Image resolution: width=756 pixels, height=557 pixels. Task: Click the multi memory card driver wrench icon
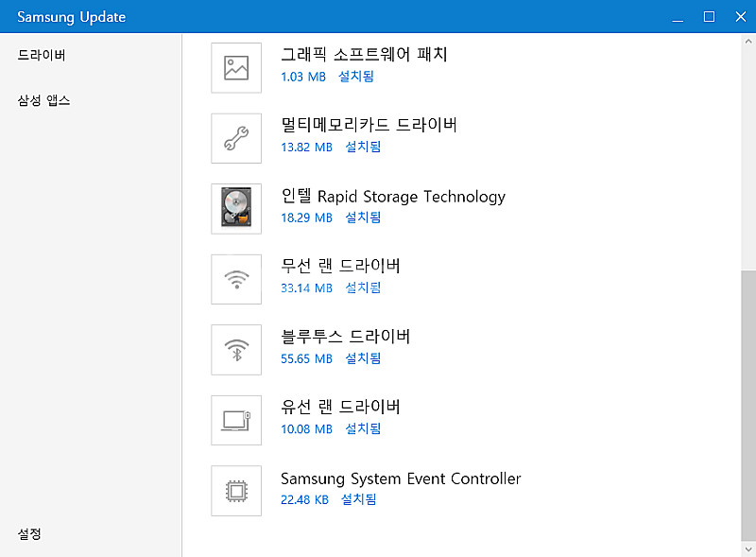pos(236,138)
